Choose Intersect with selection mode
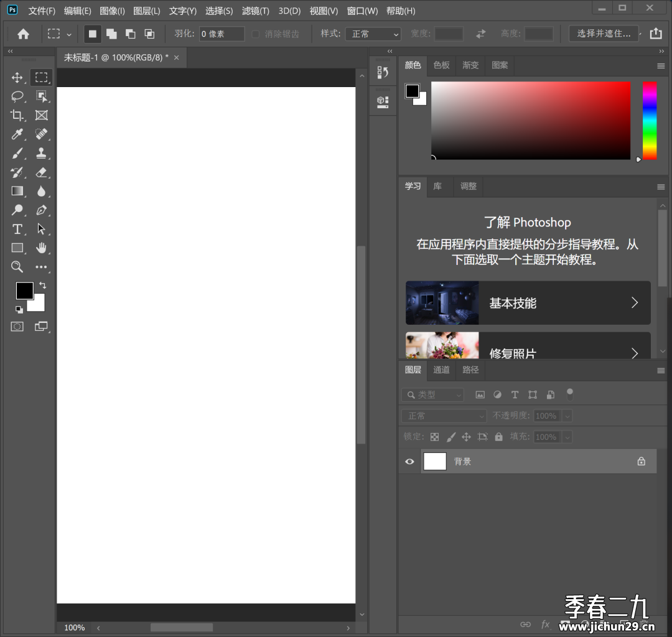Screen dimensions: 672x637 149,34
